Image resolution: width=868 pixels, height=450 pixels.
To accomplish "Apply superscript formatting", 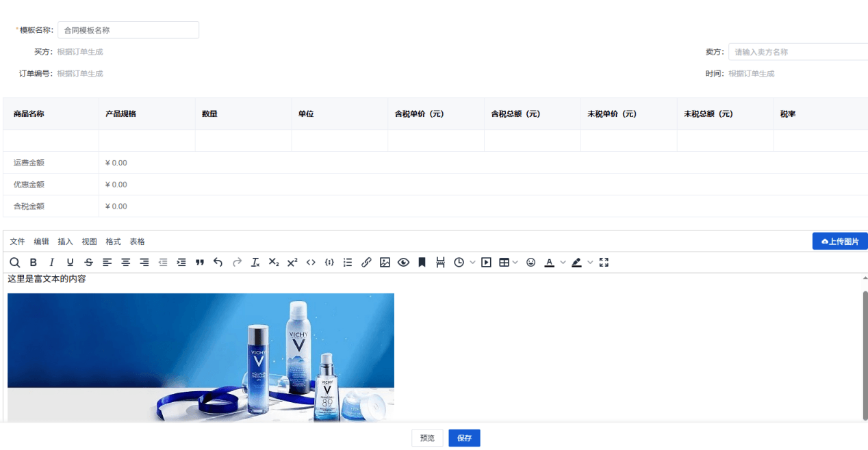I will (292, 262).
